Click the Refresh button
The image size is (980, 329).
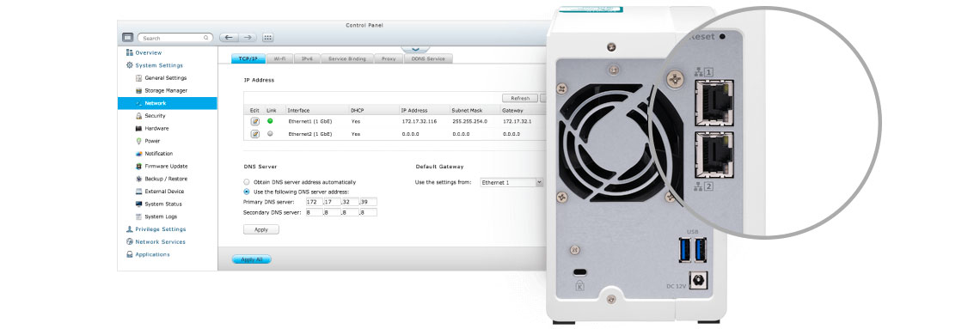pyautogui.click(x=520, y=98)
